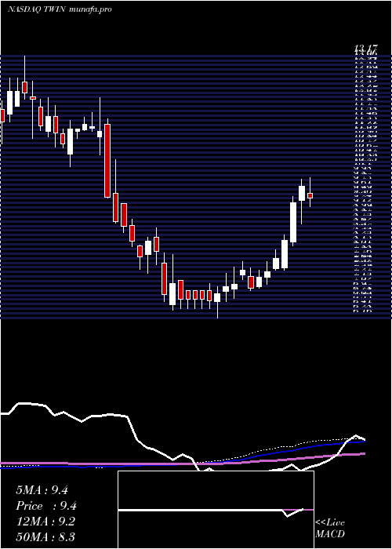Click the '12MA : 9.2' label
Viewport: 392px width, 549px height.
(x=45, y=522)
